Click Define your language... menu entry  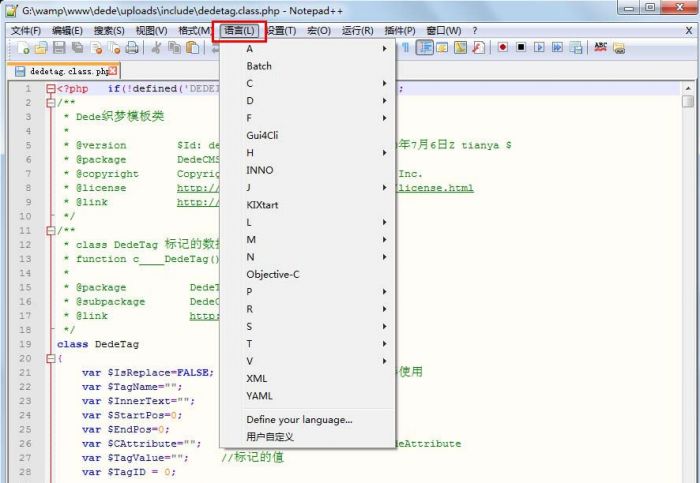[x=308, y=420]
